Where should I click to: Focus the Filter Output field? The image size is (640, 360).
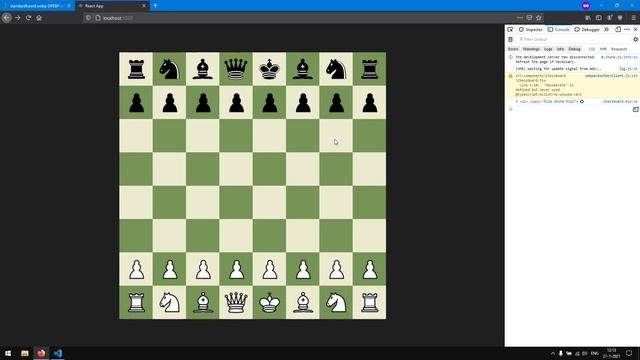pos(573,40)
